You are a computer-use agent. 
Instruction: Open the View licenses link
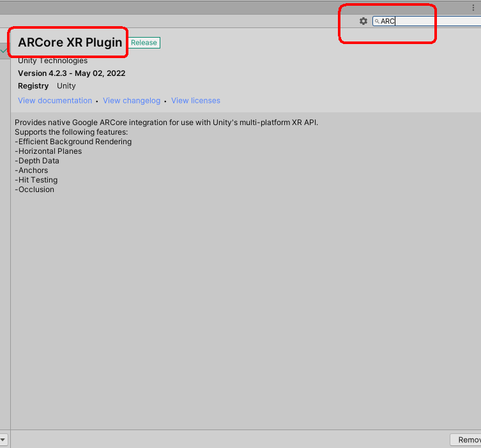click(195, 100)
